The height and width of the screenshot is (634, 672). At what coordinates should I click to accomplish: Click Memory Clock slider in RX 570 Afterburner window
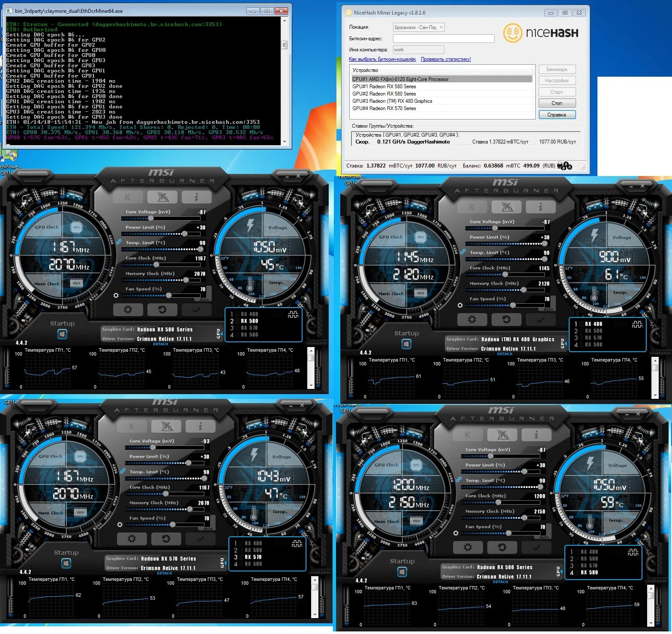[165, 509]
